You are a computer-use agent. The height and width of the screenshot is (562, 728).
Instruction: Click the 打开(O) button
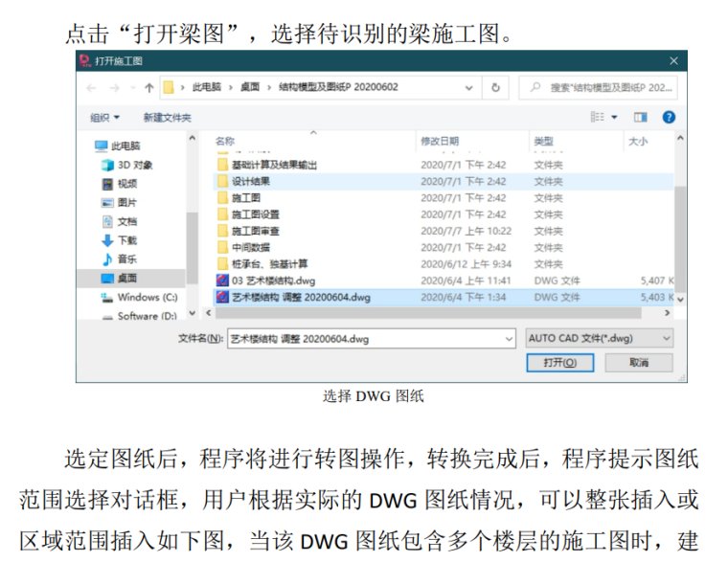(x=560, y=363)
